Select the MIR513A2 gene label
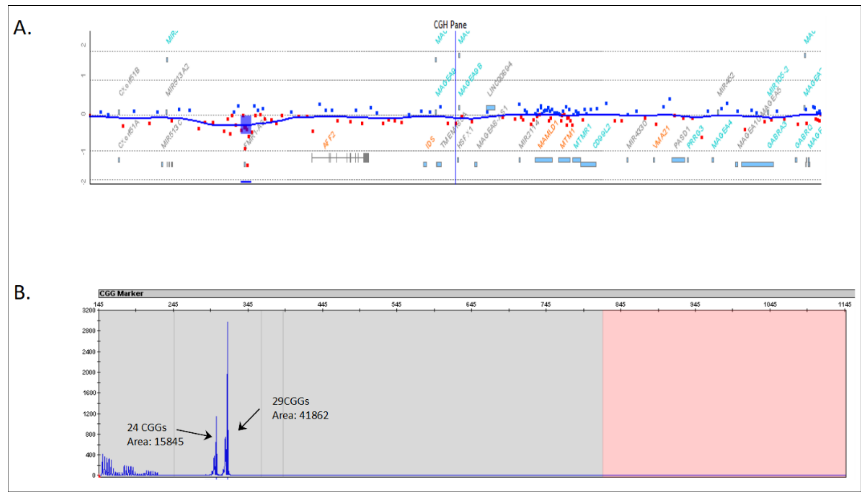The height and width of the screenshot is (500, 868). tap(177, 79)
